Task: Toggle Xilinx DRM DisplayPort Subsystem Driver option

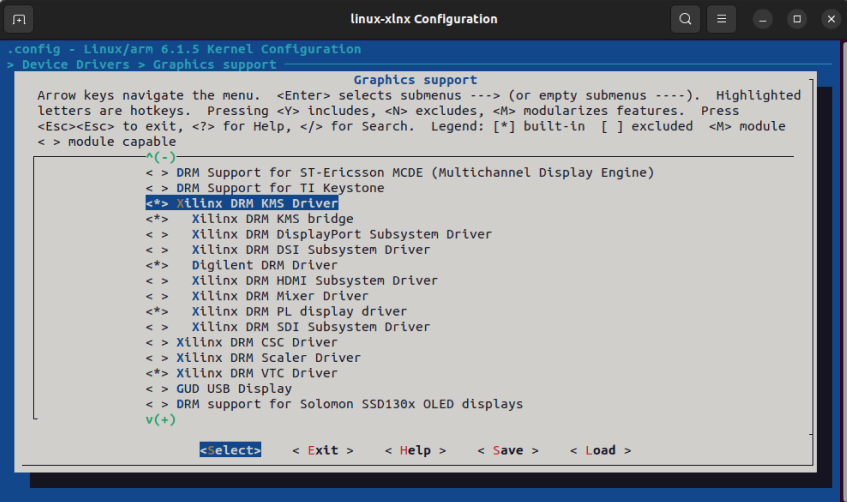Action: (x=319, y=235)
